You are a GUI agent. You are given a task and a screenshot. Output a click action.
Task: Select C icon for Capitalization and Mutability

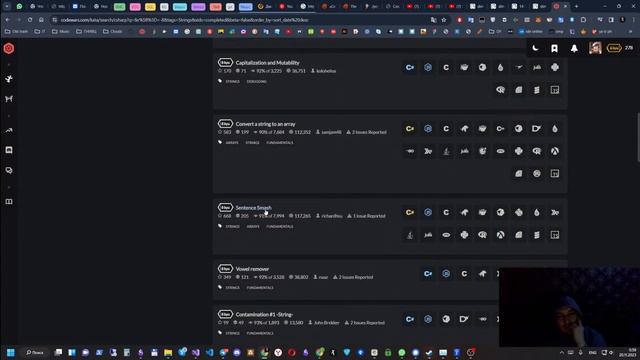click(x=446, y=67)
